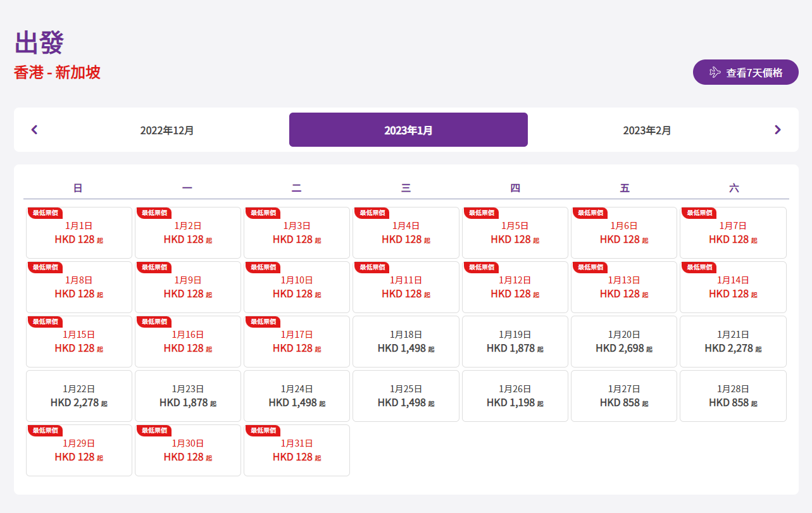
Task: Select the 2023年1月 month tab
Action: coord(408,130)
